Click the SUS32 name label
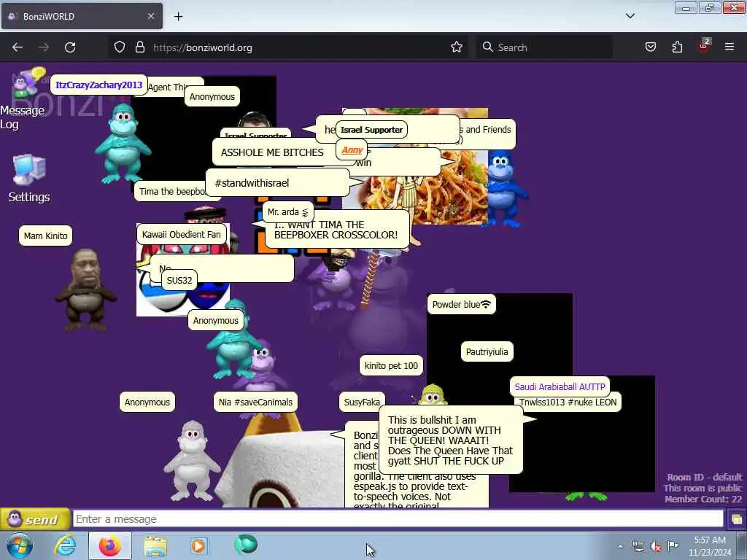 [179, 280]
